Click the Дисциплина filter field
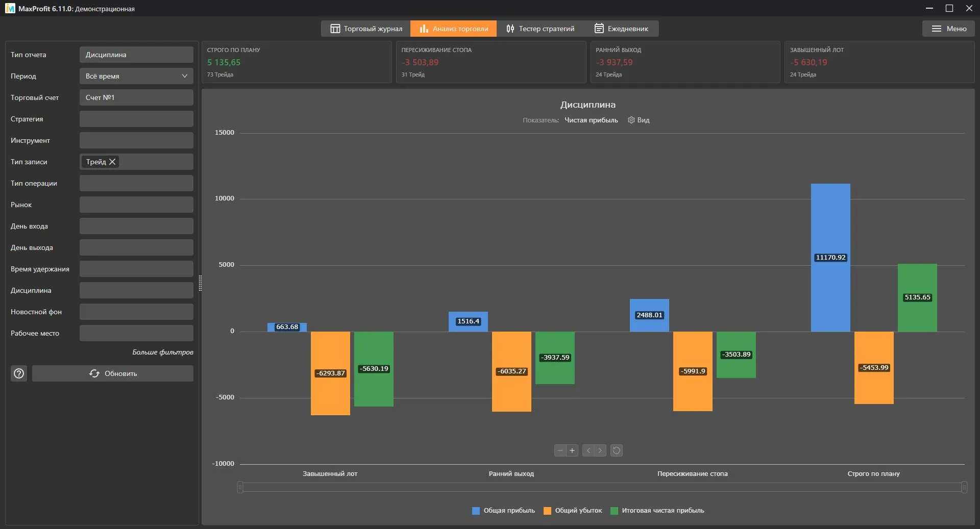The width and height of the screenshot is (980, 529). 136,290
